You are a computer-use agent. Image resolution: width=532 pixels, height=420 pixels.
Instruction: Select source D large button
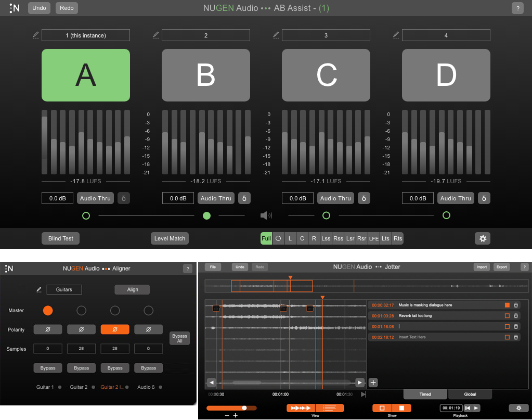[x=446, y=75]
